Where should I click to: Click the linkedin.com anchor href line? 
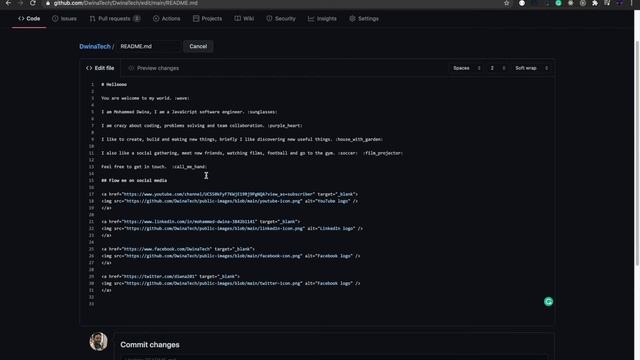pyautogui.click(x=200, y=222)
